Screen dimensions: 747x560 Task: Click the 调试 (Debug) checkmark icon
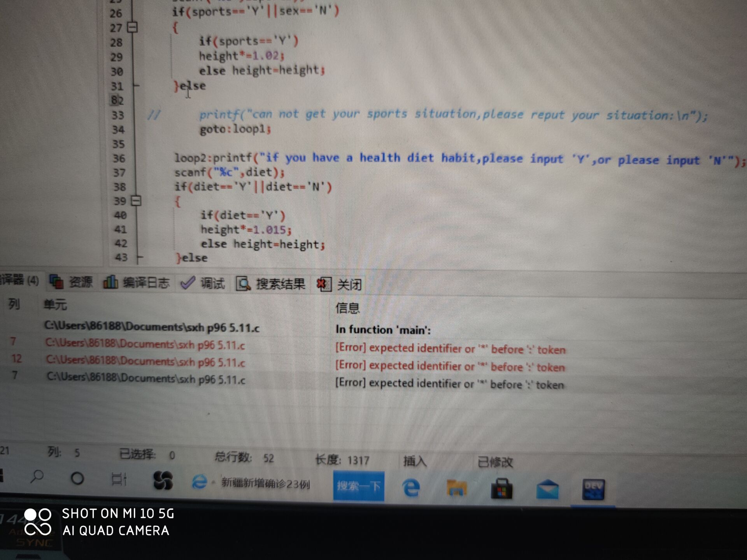coord(188,283)
